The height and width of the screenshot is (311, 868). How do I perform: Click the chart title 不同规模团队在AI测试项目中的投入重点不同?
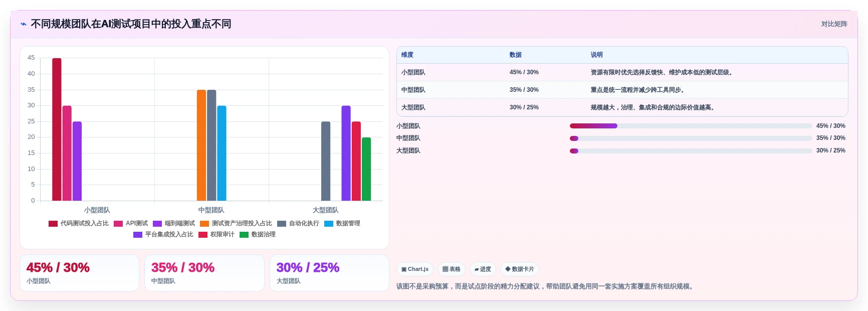pyautogui.click(x=131, y=24)
